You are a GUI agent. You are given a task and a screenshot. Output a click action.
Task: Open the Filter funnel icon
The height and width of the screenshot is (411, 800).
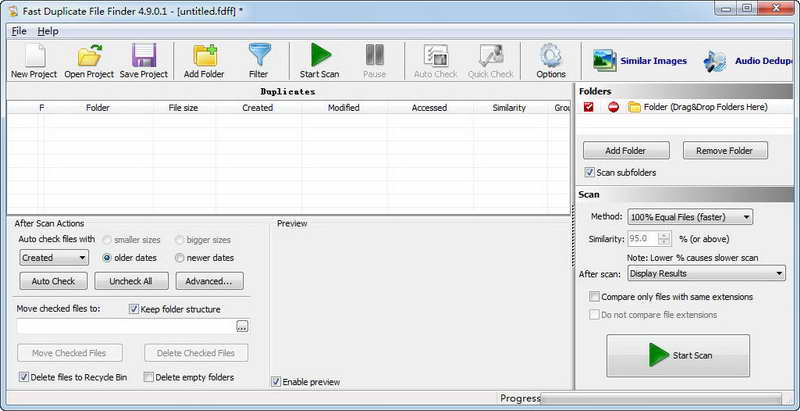point(259,55)
